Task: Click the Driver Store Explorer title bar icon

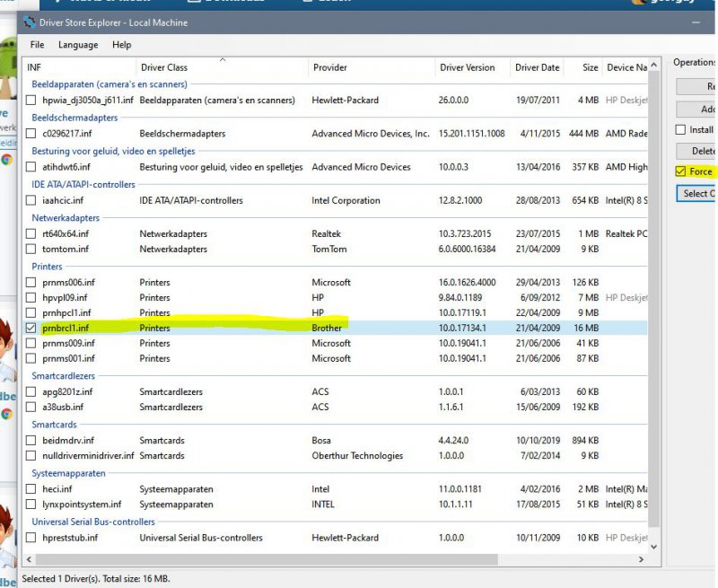Action: pos(30,22)
